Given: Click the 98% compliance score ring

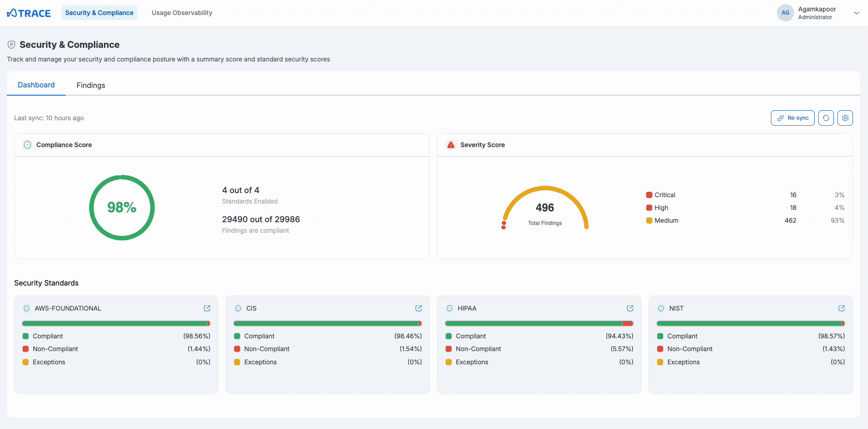Looking at the screenshot, I should (x=122, y=208).
